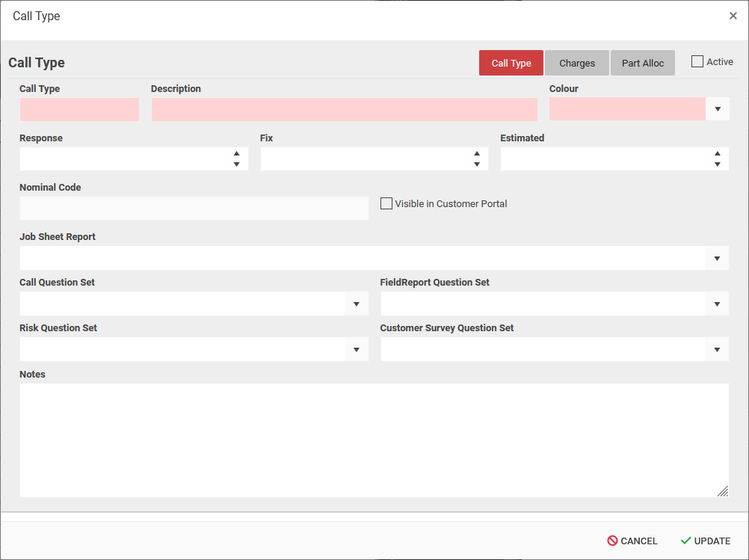Increase the Response value with up arrow

(236, 153)
